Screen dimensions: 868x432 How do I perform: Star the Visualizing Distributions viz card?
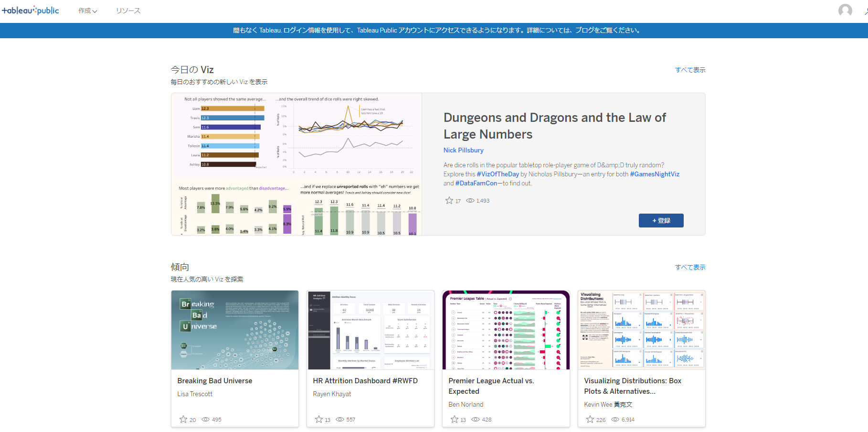click(x=590, y=420)
